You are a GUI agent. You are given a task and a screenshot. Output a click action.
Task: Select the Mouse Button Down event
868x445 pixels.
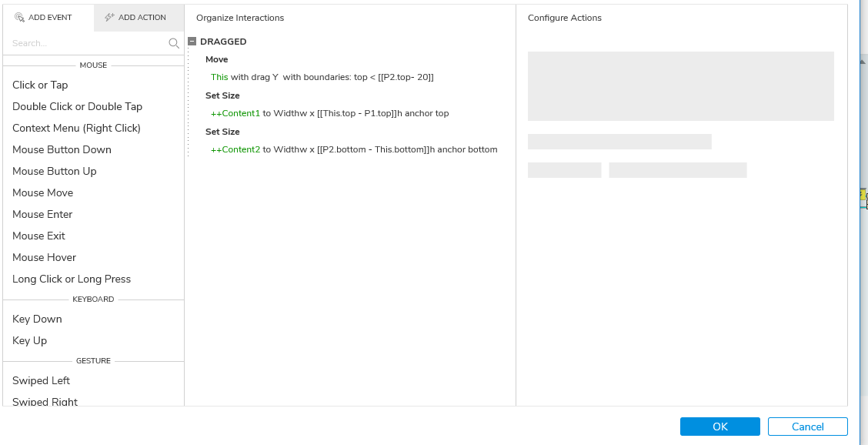click(62, 149)
